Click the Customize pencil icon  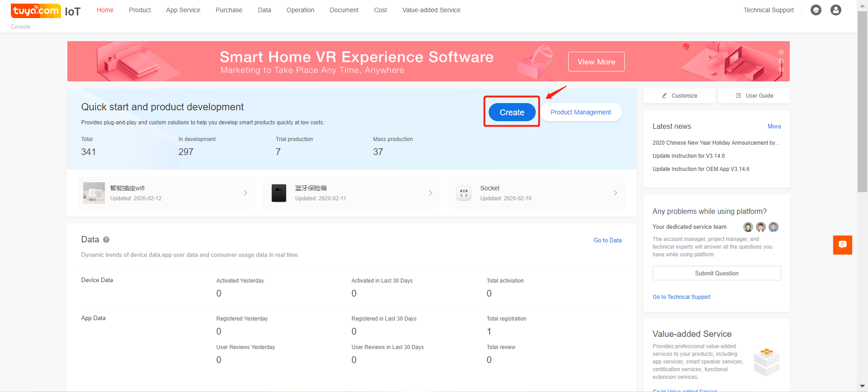point(664,96)
